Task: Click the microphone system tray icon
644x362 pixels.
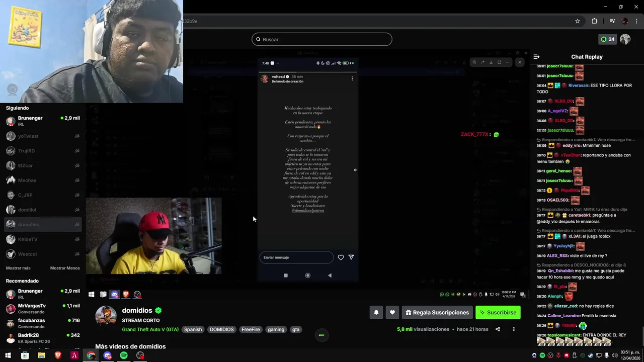Action: coord(607,355)
